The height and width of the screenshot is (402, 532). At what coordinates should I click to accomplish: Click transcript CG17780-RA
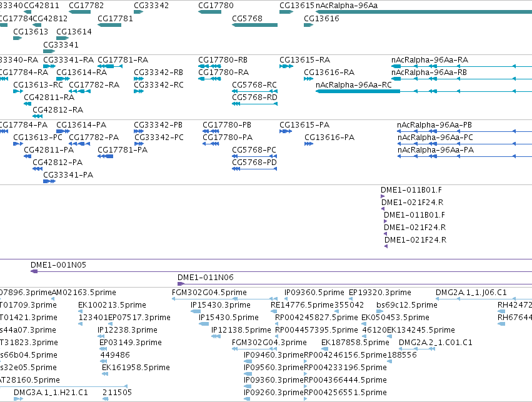[223, 73]
